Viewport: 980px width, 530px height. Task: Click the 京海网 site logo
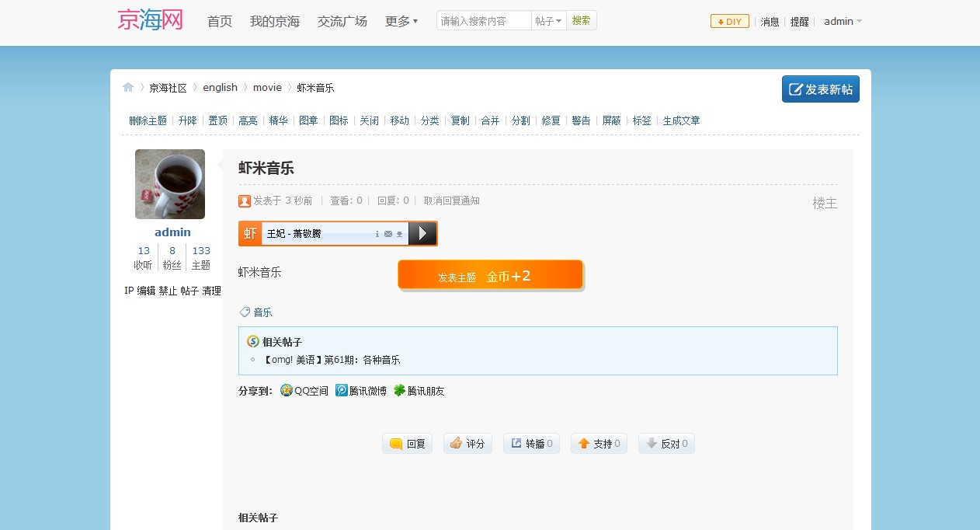tap(151, 19)
